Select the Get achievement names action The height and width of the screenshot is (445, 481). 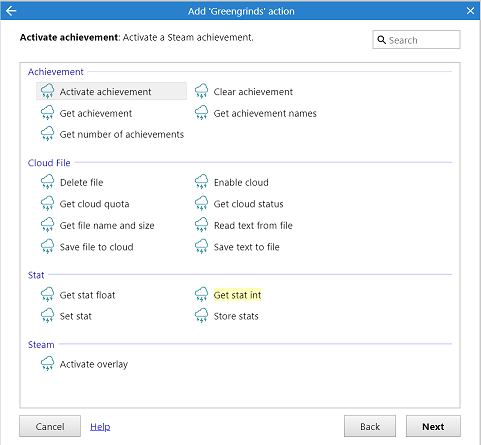[265, 113]
